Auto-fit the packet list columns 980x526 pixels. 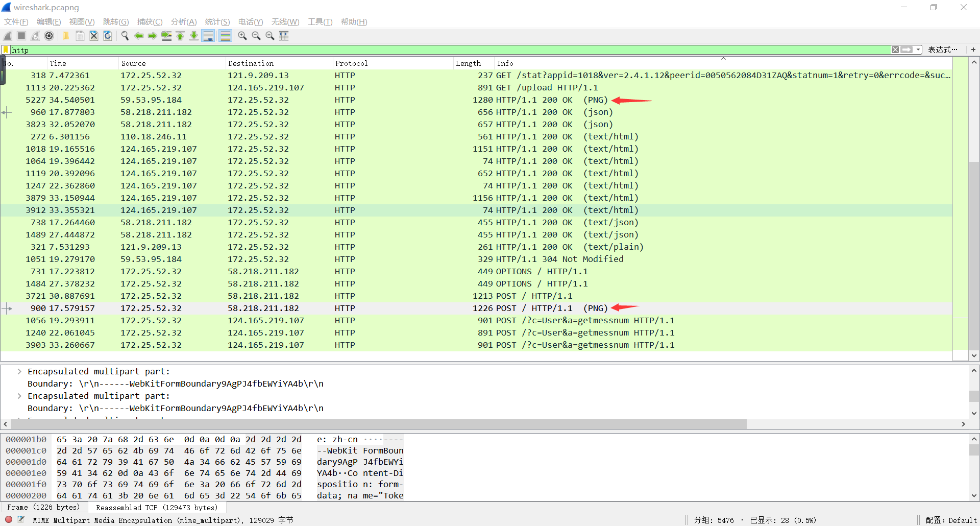point(284,36)
